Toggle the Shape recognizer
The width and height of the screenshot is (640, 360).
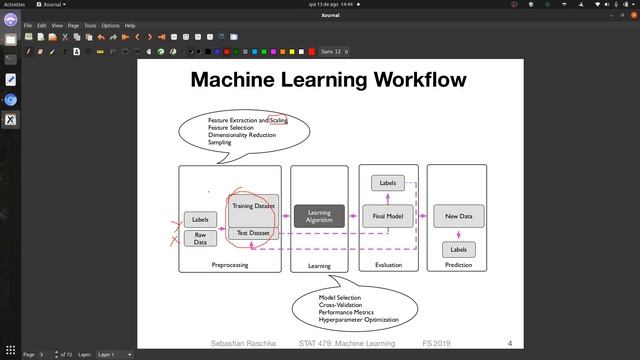pos(88,52)
